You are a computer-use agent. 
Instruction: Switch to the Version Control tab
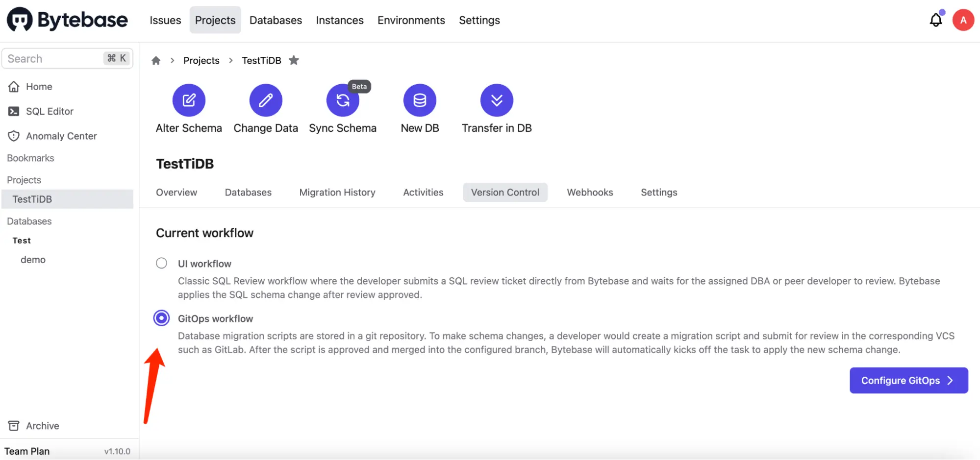tap(505, 193)
